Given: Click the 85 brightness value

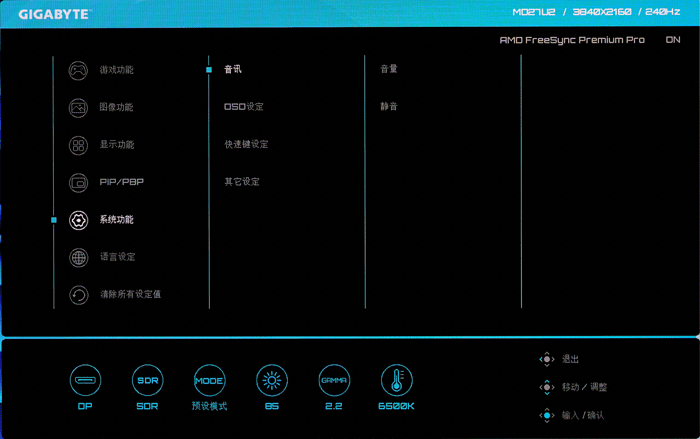Looking at the screenshot, I should pos(271,406).
